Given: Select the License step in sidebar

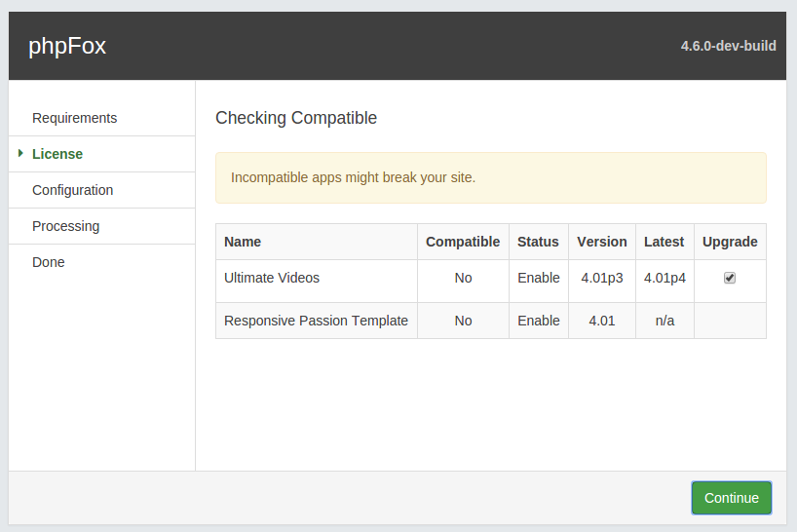Looking at the screenshot, I should pos(57,154).
